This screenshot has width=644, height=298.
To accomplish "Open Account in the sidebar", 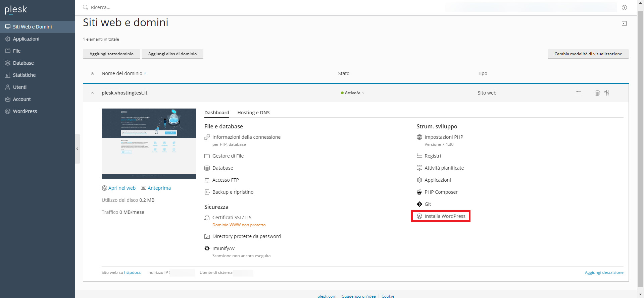I will pyautogui.click(x=37, y=99).
